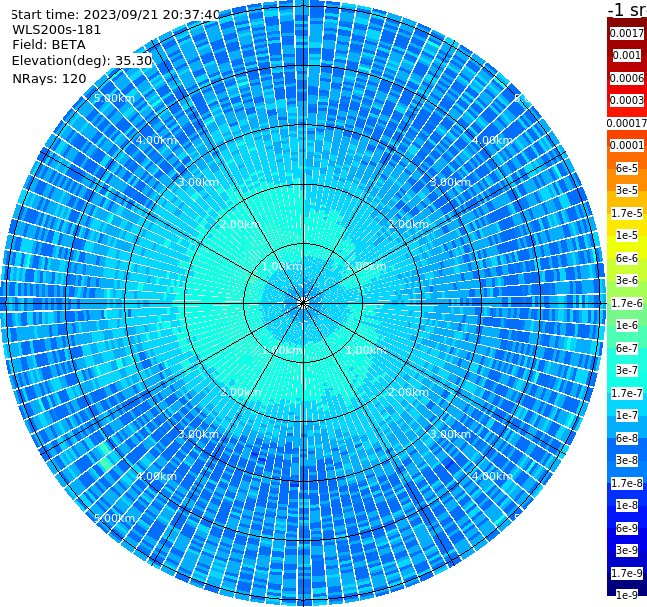Viewport: 647px width, 607px height.
Task: Click the 6e-9 colorbar tick
Action: [627, 528]
